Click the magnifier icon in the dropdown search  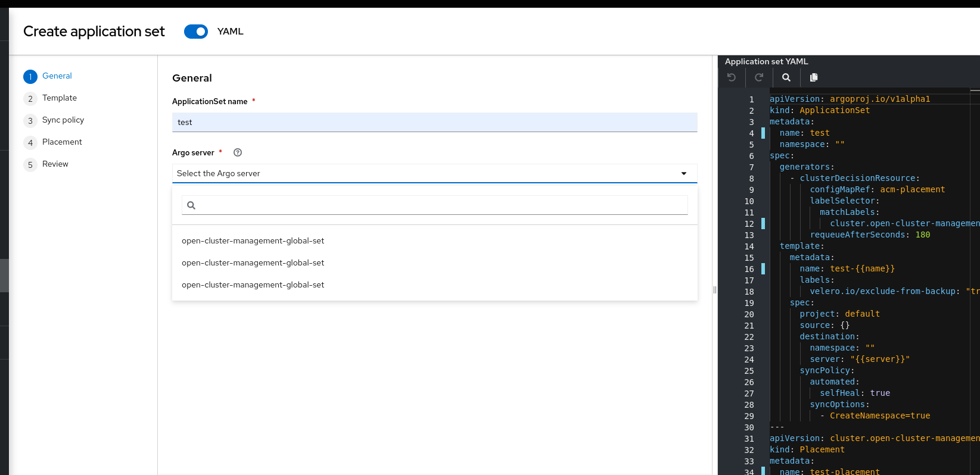(x=191, y=205)
